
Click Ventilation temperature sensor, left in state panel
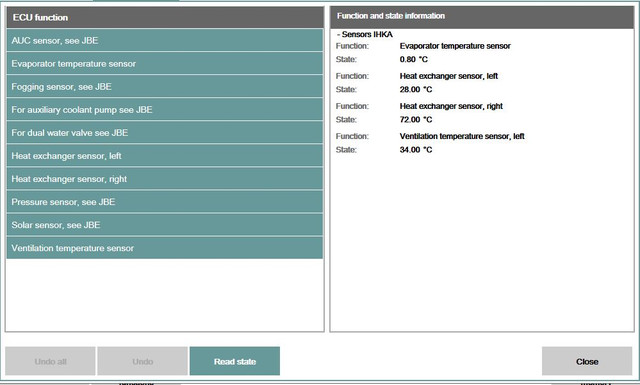click(x=462, y=136)
